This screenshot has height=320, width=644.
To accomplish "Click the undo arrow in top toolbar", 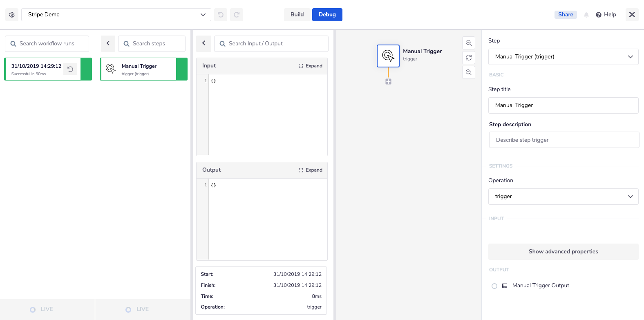I will pyautogui.click(x=221, y=15).
